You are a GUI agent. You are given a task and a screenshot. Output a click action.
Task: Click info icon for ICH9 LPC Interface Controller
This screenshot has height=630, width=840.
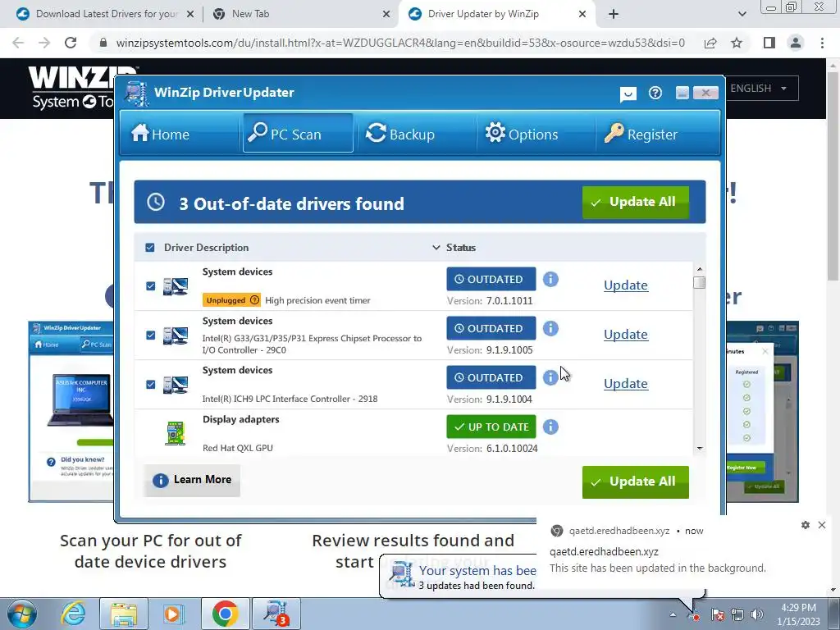550,377
